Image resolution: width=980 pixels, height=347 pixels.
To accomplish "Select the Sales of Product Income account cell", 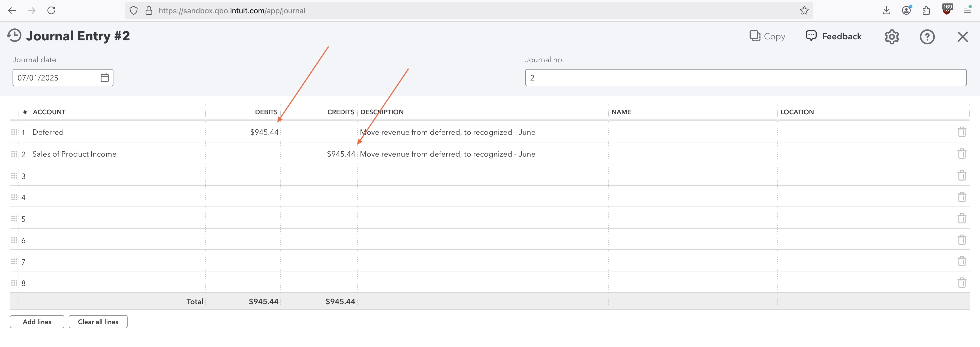I will coord(118,153).
